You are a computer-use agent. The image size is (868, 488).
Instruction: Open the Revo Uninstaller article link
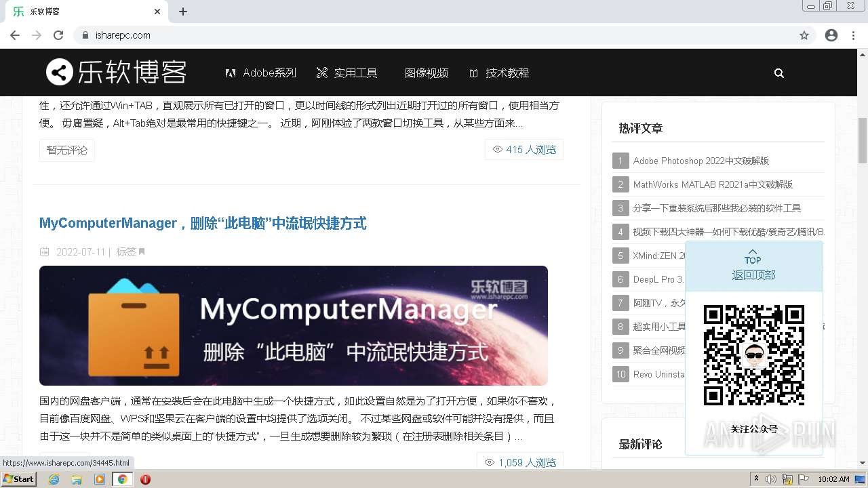click(659, 374)
